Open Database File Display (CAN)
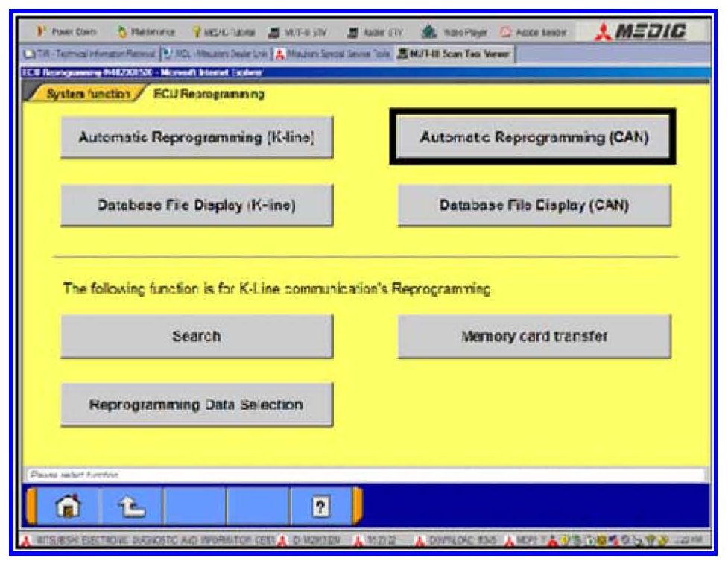 [x=534, y=206]
